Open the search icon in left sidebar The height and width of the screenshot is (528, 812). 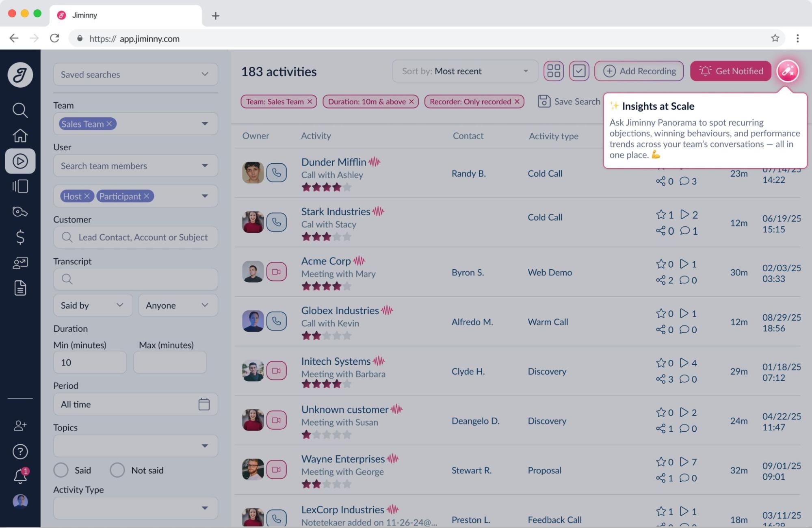pos(20,110)
